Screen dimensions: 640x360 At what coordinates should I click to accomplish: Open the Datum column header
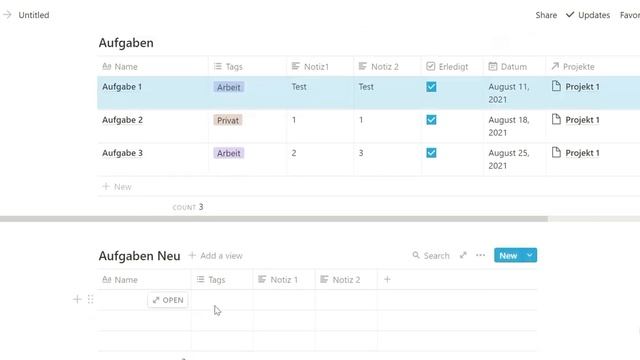coord(515,67)
